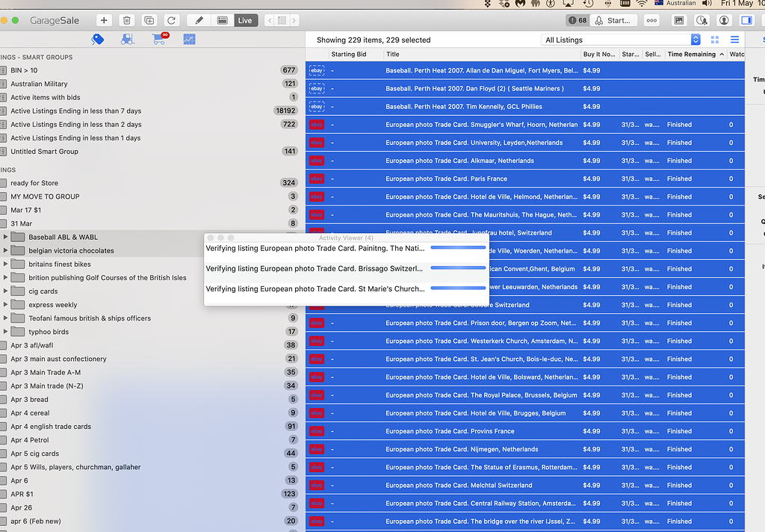Show the Inventory forklift section

point(127,39)
